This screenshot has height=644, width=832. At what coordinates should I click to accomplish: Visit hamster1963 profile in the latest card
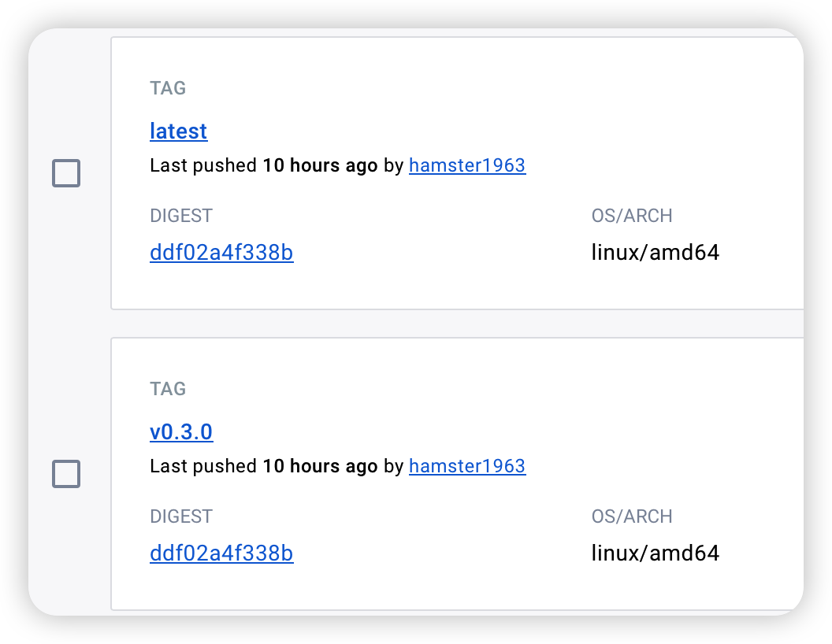[x=467, y=165]
